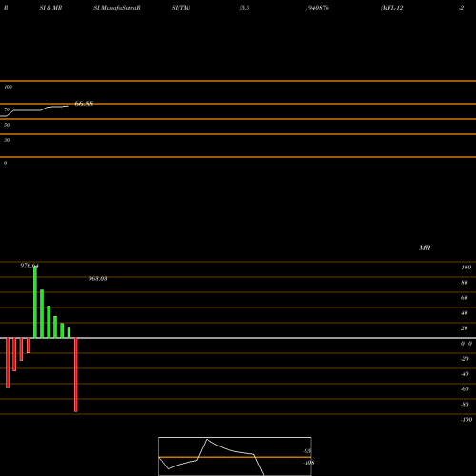Click the '(5,5' parameter text in header
The image size is (476, 476).
tap(245, 8)
